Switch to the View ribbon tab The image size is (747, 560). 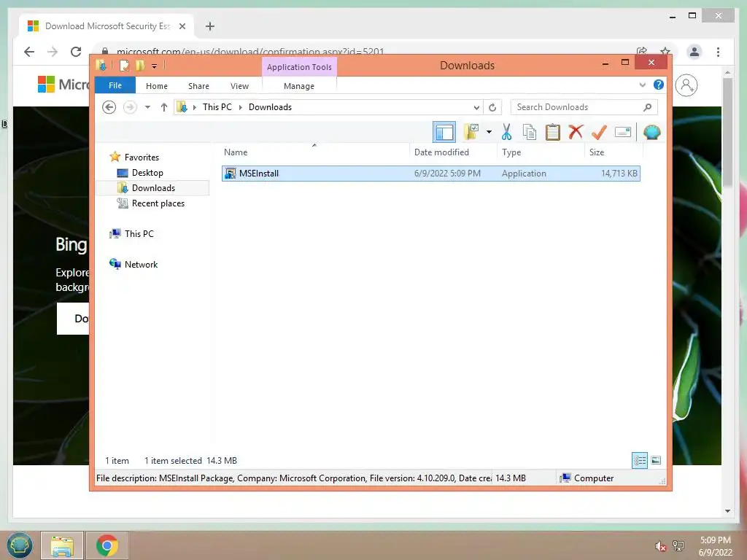click(239, 86)
